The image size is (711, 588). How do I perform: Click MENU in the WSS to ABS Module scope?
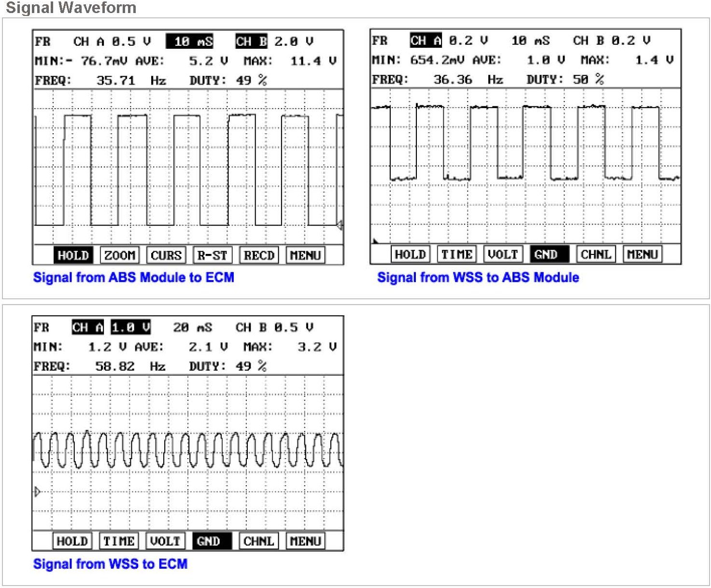click(642, 254)
